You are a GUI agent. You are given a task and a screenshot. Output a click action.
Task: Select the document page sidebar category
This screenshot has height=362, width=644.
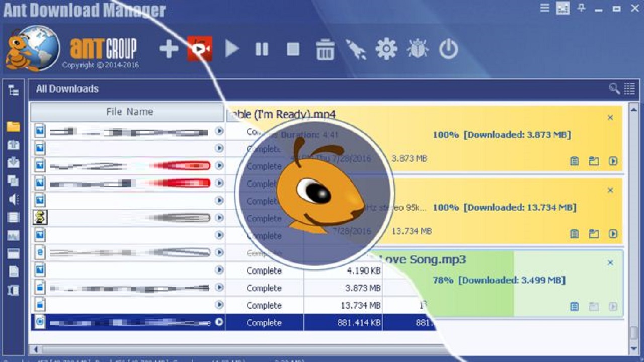(x=14, y=271)
